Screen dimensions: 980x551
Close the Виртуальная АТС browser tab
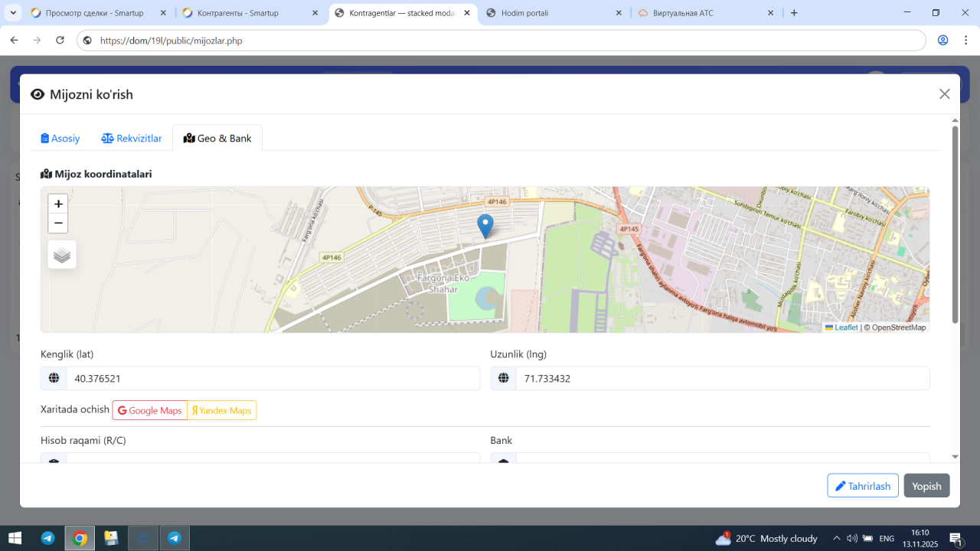(771, 13)
